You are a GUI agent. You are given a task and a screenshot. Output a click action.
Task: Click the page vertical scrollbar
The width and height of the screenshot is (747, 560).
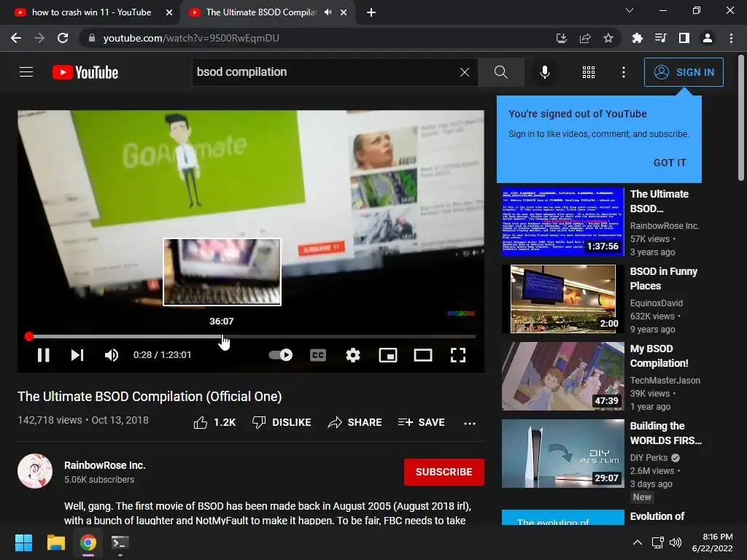pos(741,119)
